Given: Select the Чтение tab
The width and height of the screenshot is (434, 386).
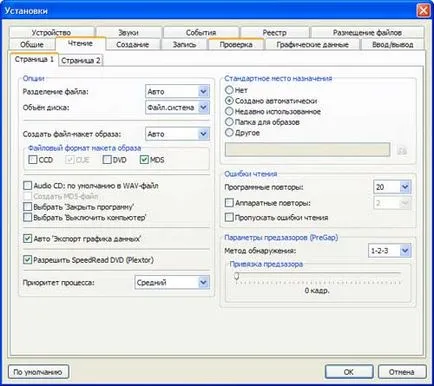Looking at the screenshot, I should (80, 44).
